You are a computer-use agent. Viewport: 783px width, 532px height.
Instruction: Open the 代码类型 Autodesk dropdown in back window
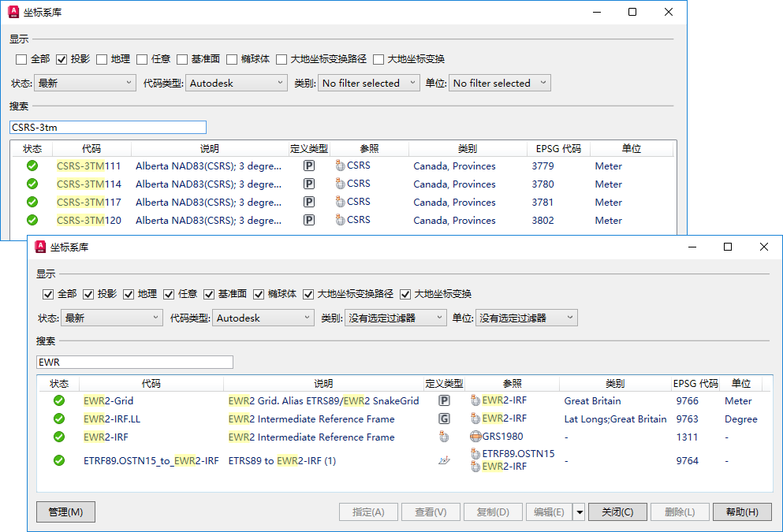click(237, 83)
